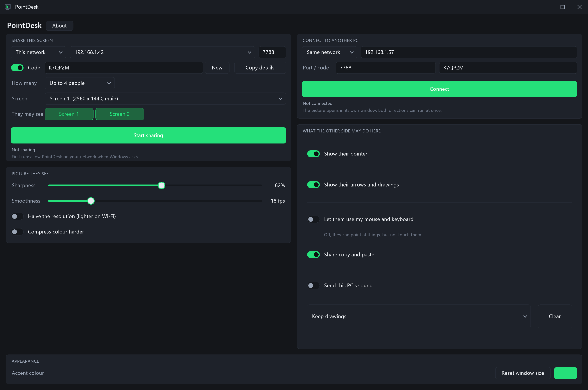The height and width of the screenshot is (390, 588).
Task: Click Reset window size button
Action: pos(523,373)
